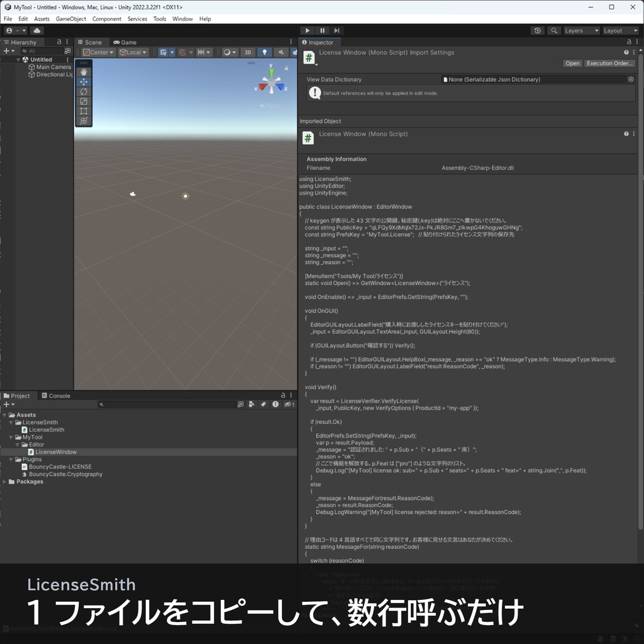Select the Hand view tool
The width and height of the screenshot is (644, 644).
(84, 72)
